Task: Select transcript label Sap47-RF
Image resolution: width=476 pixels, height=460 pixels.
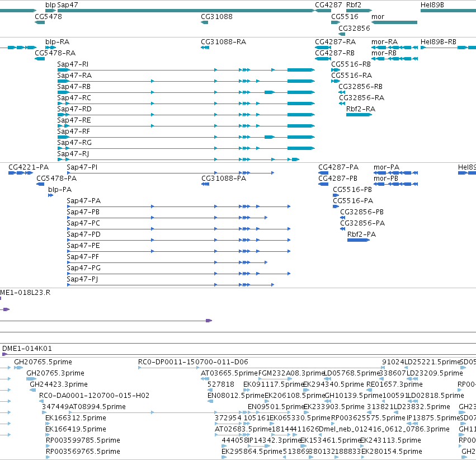Action: [x=73, y=132]
